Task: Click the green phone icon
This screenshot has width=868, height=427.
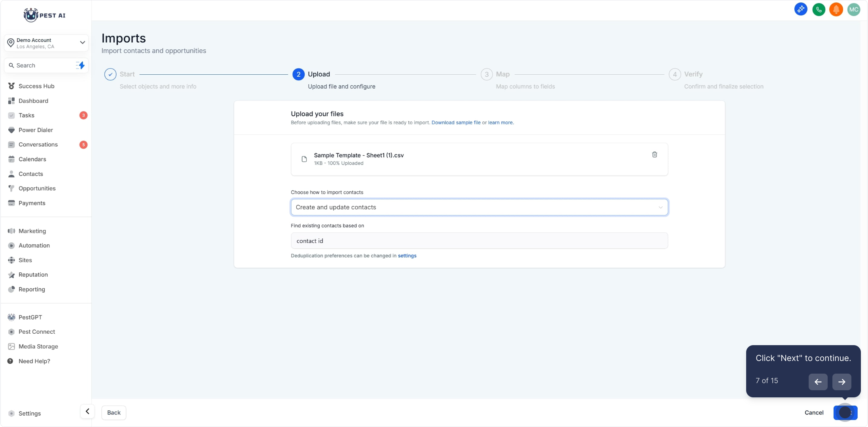Action: click(819, 9)
